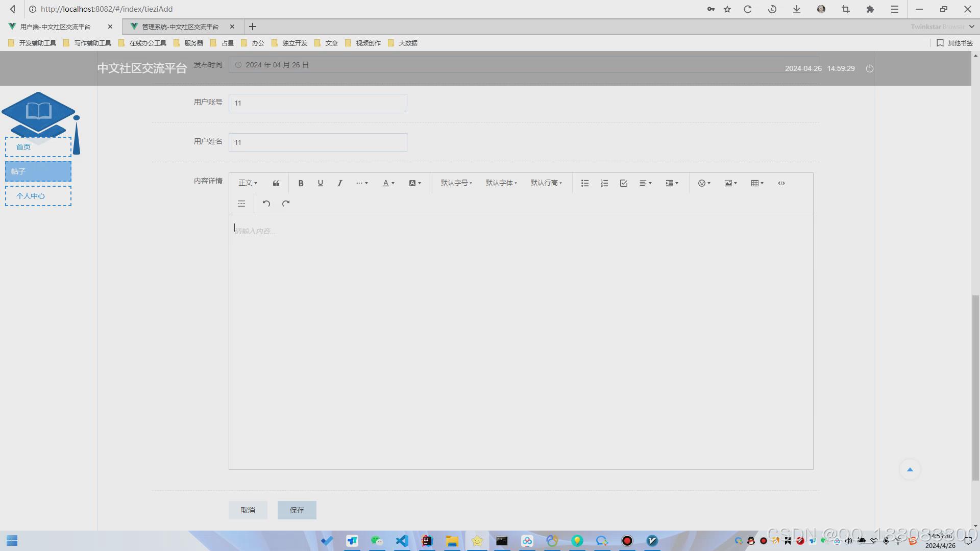Insert a numbered list

(604, 183)
